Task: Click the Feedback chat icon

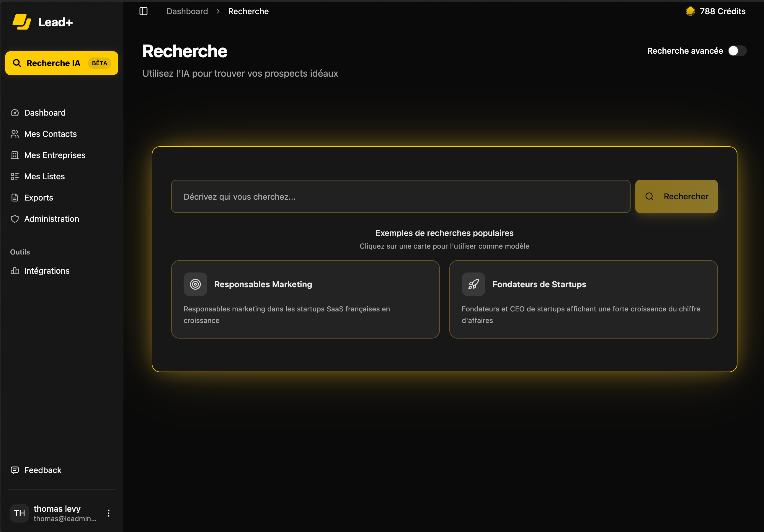Action: (15, 470)
